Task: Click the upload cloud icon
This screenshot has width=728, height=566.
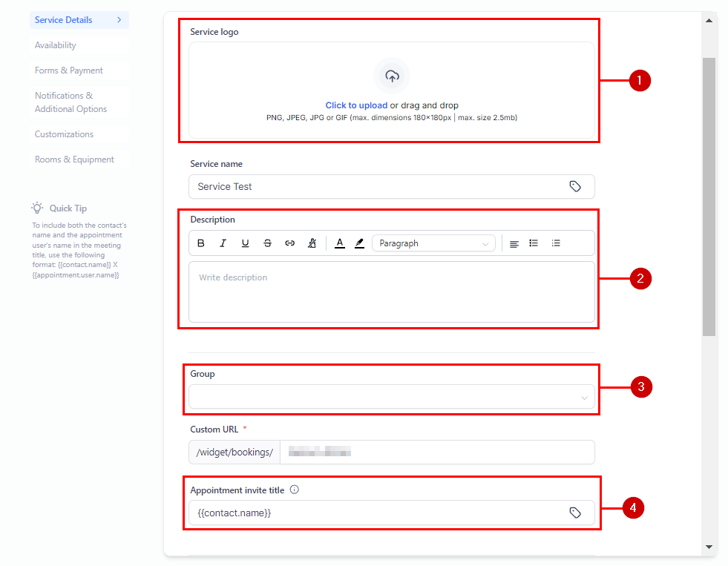Action: tap(392, 76)
